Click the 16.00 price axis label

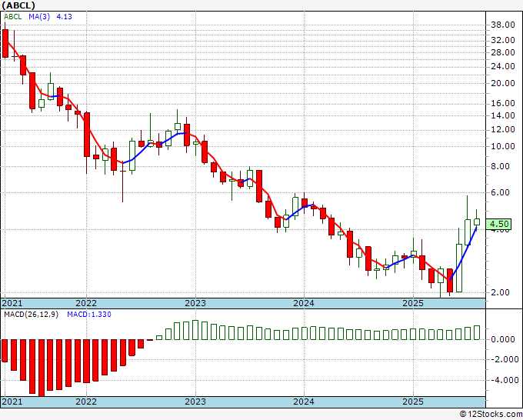(x=503, y=103)
